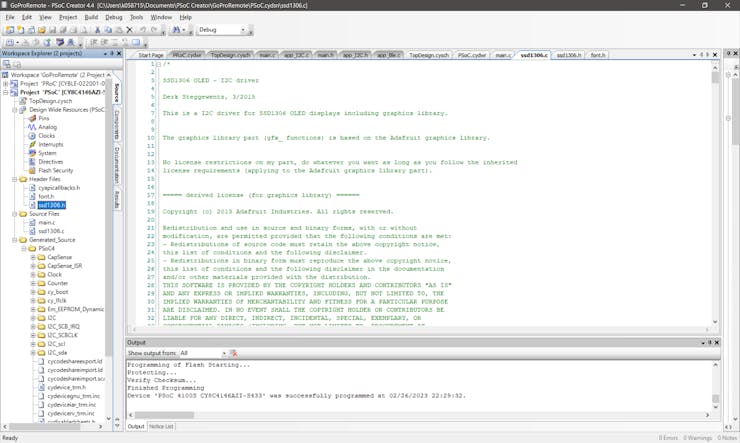Select Pins under Design Wide Resources

point(43,118)
